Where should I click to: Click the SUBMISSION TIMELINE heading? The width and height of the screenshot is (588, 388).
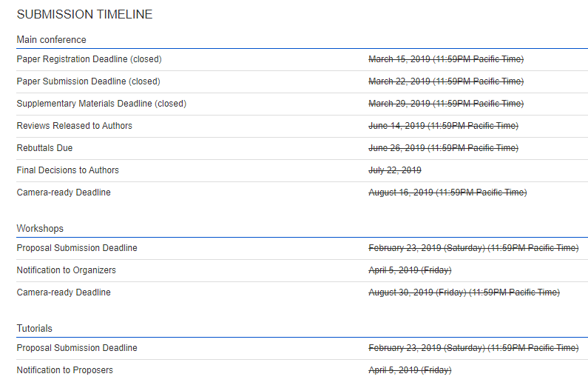(84, 14)
